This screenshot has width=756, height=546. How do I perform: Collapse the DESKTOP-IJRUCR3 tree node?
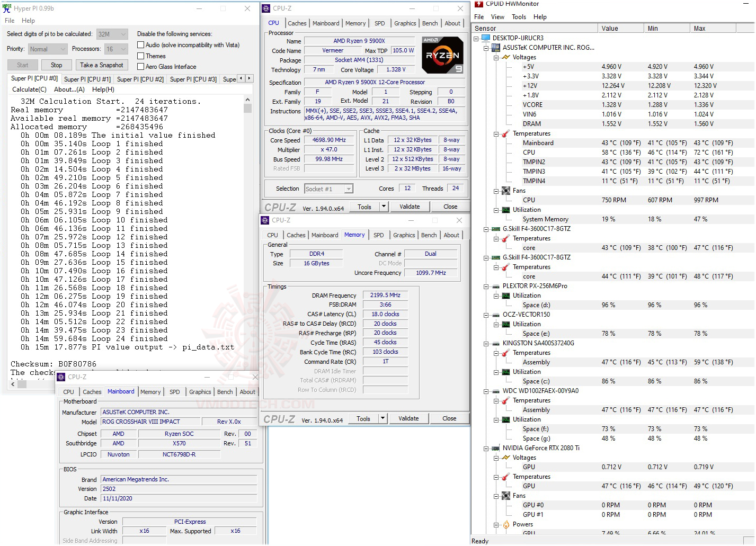click(x=476, y=38)
